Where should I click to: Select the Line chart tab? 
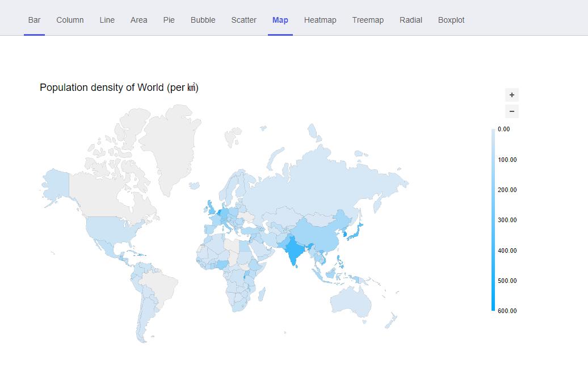(107, 20)
